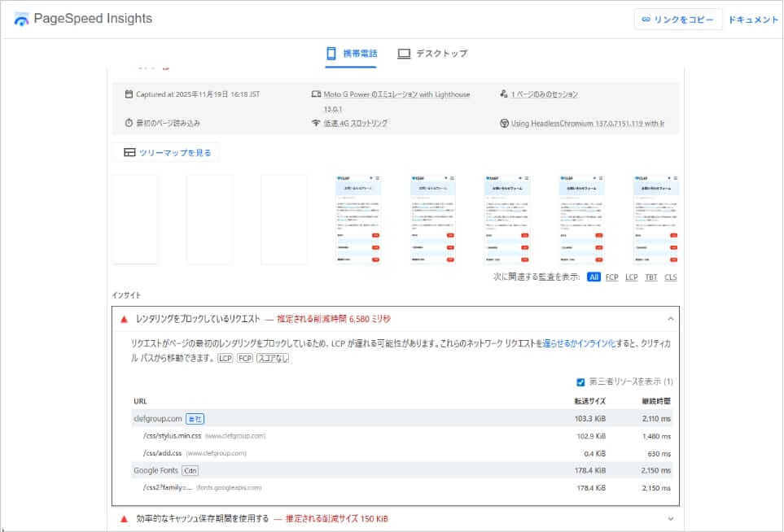The width and height of the screenshot is (784, 532).
Task: Click the PageSpeed Insights logo icon
Action: (x=21, y=18)
